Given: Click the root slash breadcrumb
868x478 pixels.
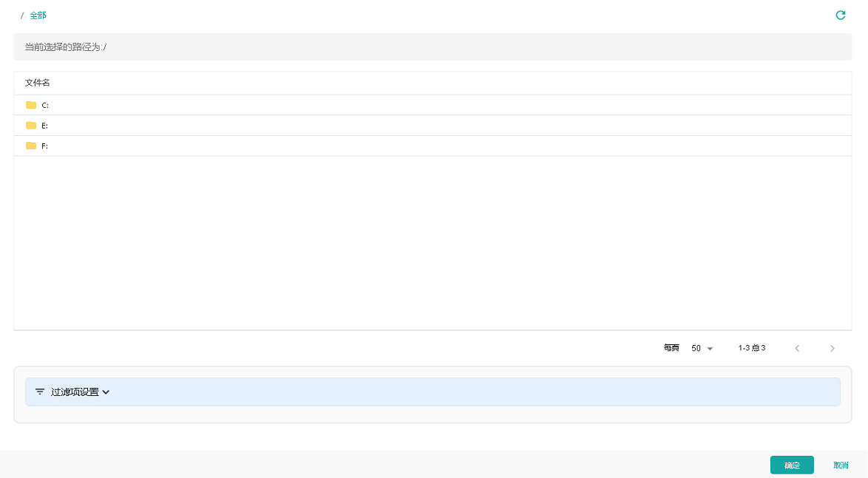Looking at the screenshot, I should click(22, 16).
